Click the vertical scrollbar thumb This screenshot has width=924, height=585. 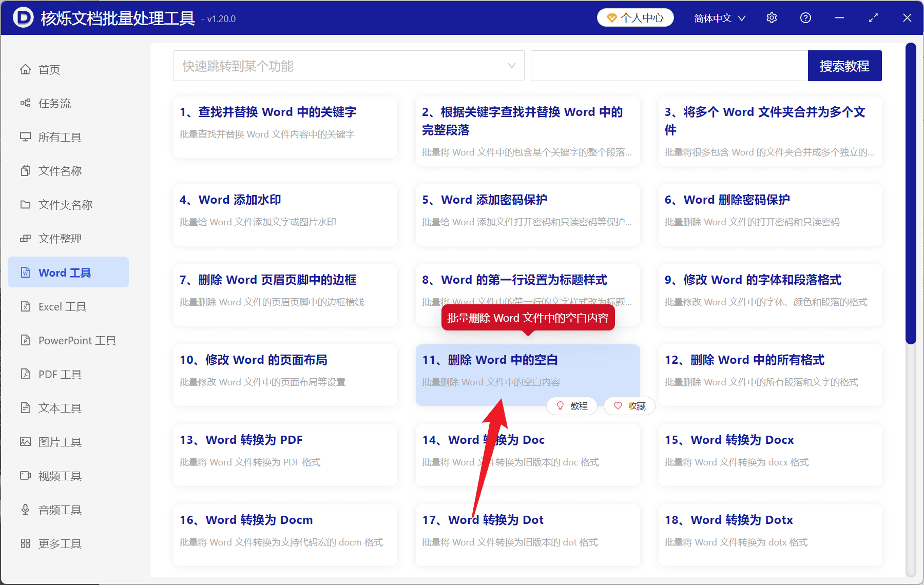pyautogui.click(x=911, y=193)
